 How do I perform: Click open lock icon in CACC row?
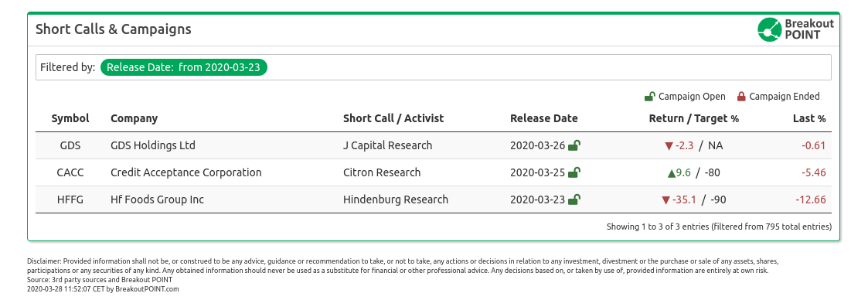[574, 172]
